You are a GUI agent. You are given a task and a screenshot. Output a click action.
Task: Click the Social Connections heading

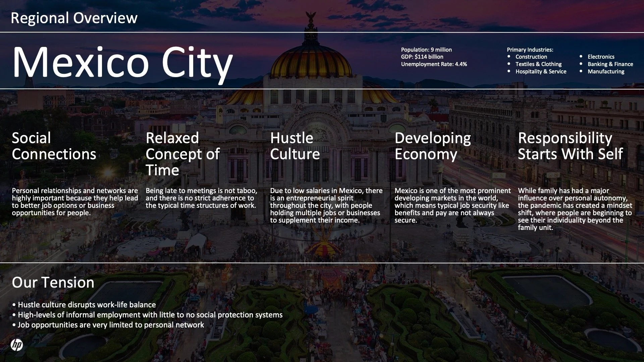(x=54, y=146)
